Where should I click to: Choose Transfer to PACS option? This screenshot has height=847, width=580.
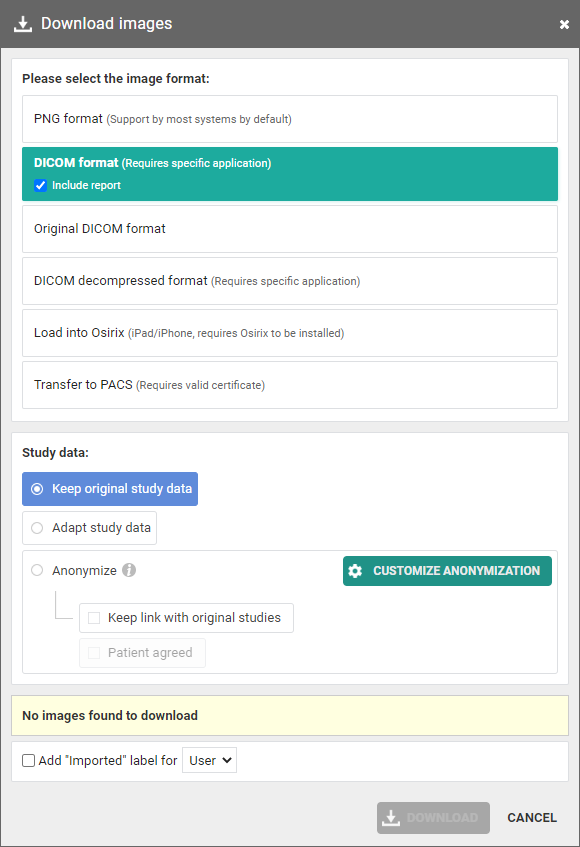tap(290, 385)
